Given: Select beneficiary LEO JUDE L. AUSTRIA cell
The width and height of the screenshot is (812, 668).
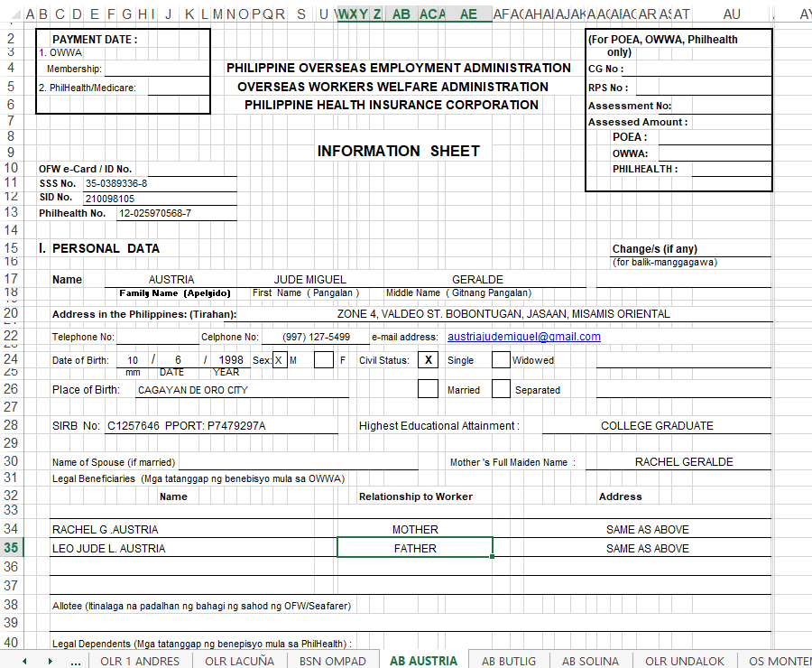Looking at the screenshot, I should (x=193, y=548).
